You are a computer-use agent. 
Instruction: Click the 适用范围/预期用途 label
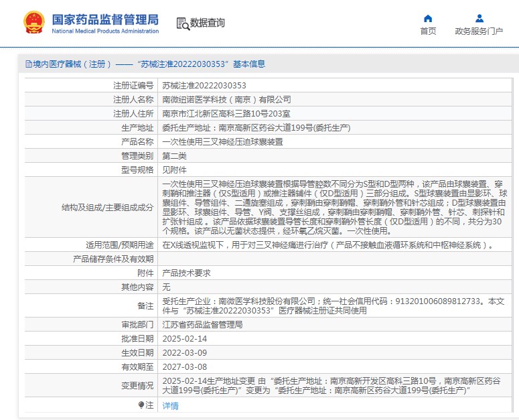pyautogui.click(x=120, y=245)
